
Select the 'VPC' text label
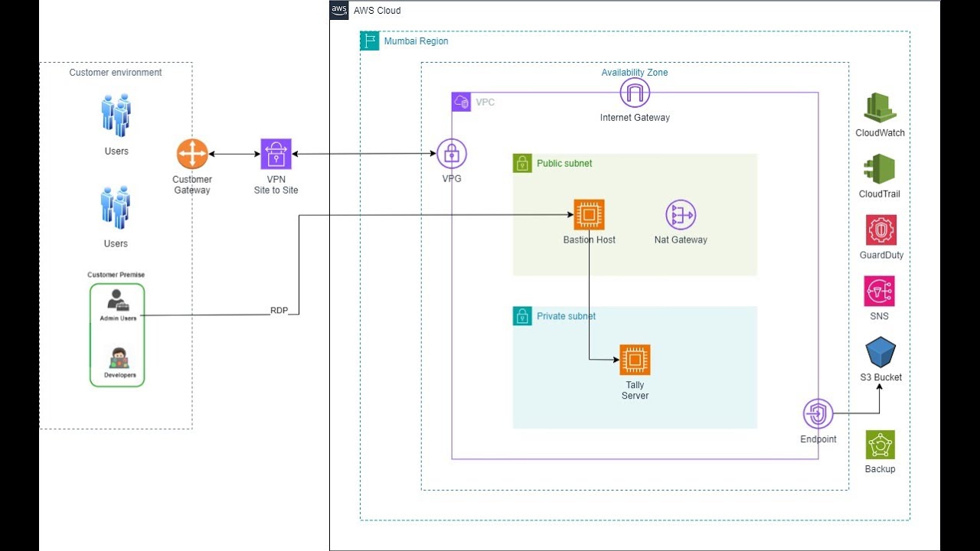point(485,102)
